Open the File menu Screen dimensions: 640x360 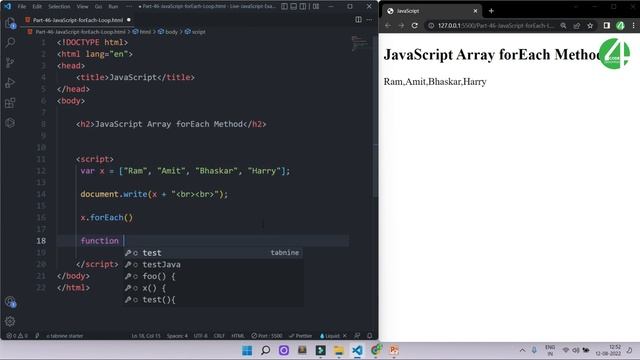tap(22, 7)
